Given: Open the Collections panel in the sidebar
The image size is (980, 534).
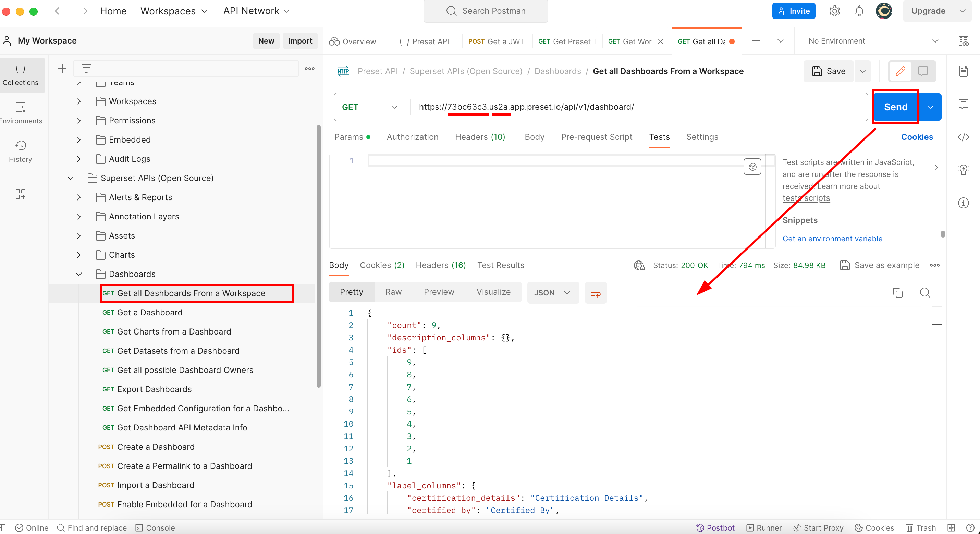Looking at the screenshot, I should tap(21, 75).
